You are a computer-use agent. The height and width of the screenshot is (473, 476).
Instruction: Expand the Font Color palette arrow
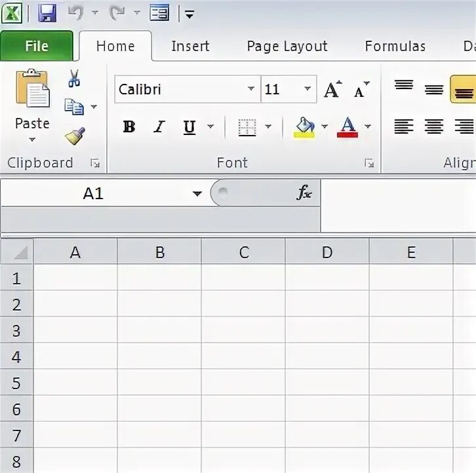tap(368, 126)
